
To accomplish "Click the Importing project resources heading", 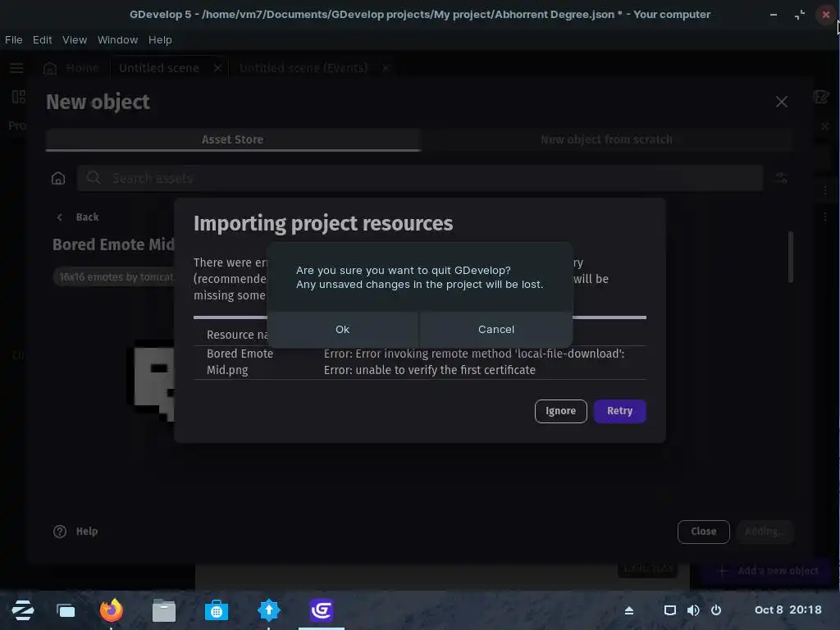I will tap(323, 223).
